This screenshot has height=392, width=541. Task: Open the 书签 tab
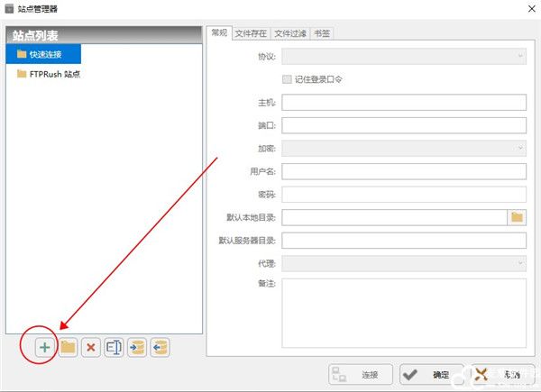[x=322, y=34]
